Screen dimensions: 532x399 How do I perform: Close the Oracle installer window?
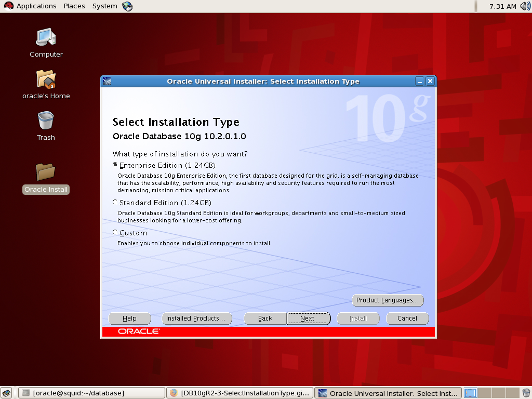tap(430, 81)
